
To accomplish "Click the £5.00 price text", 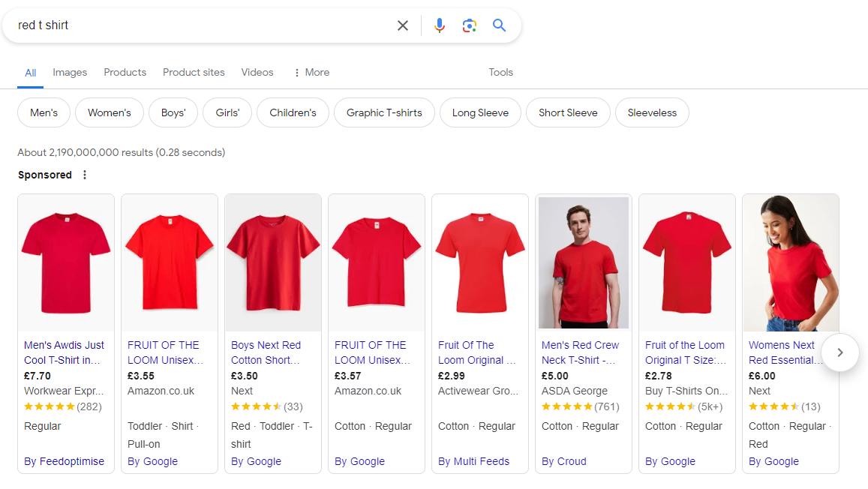I will [x=555, y=376].
